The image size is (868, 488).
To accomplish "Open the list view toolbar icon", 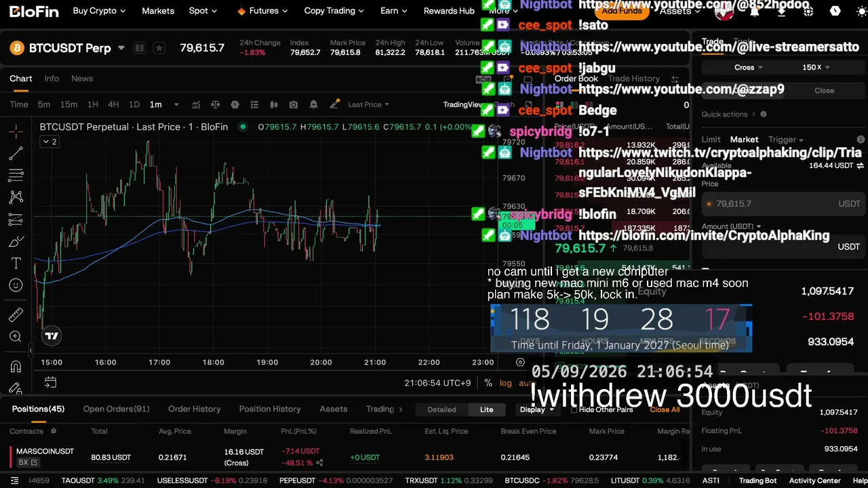I will coord(254,104).
